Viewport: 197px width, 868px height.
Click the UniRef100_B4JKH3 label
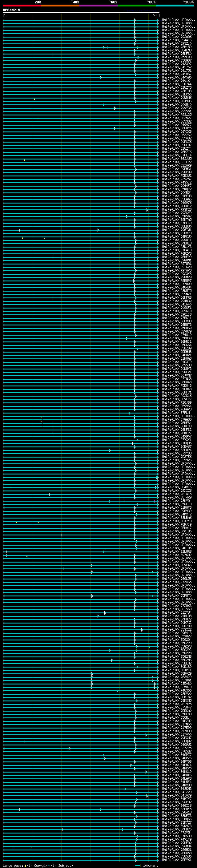[x=177, y=789]
